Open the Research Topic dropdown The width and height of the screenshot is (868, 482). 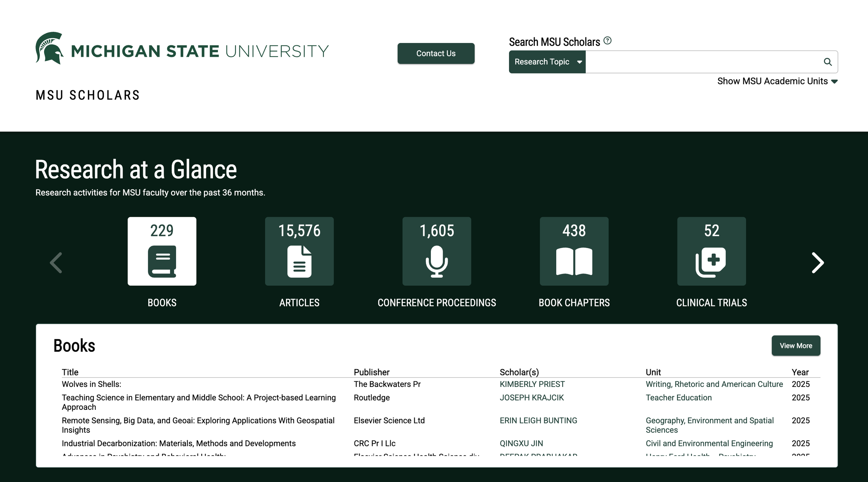[547, 62]
